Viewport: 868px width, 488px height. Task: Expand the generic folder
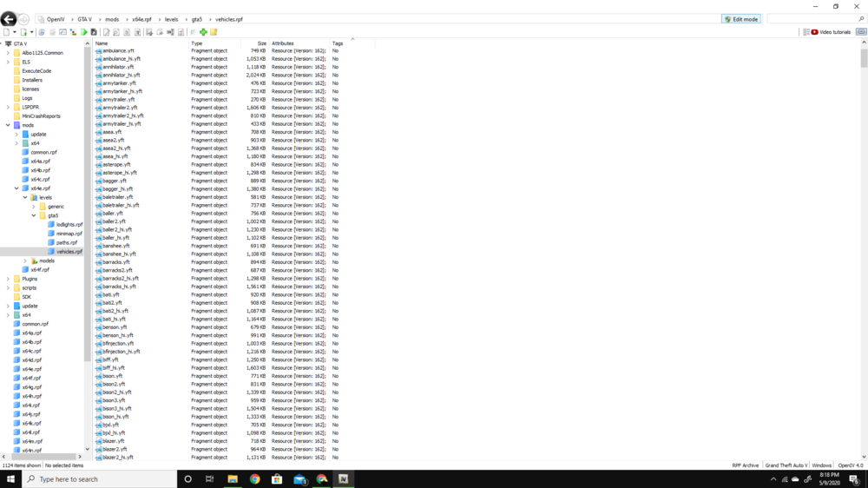tap(34, 207)
